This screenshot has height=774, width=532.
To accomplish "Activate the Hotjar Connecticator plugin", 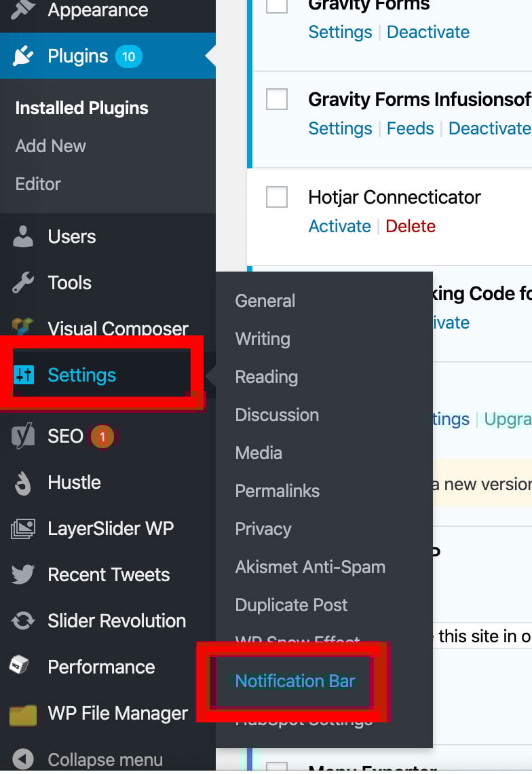I will tap(339, 226).
